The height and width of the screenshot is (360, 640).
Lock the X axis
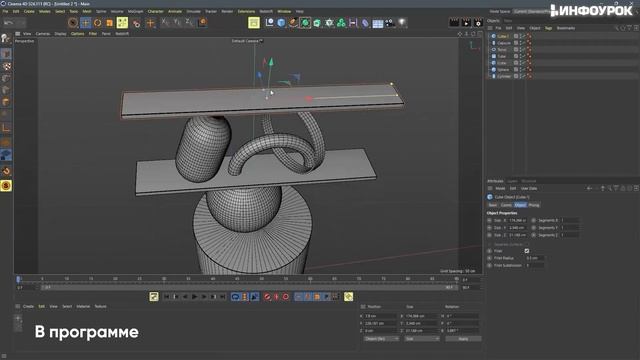tap(165, 22)
